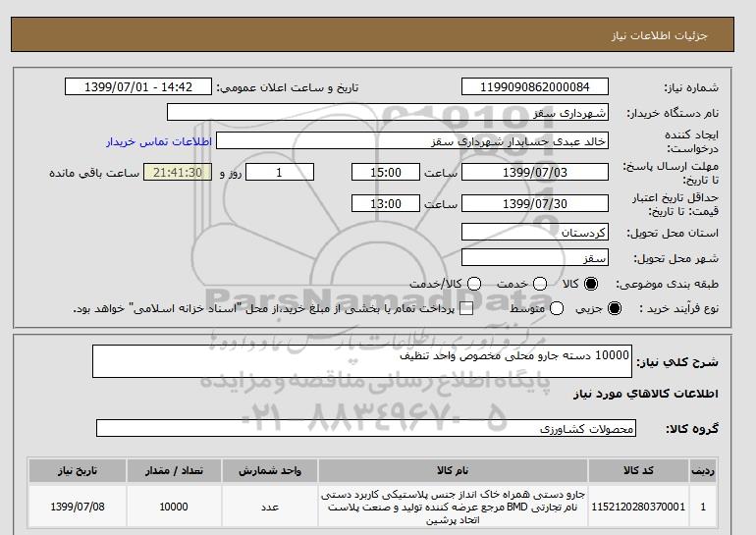Click the response deadline date 1399/07/03

coord(535,172)
